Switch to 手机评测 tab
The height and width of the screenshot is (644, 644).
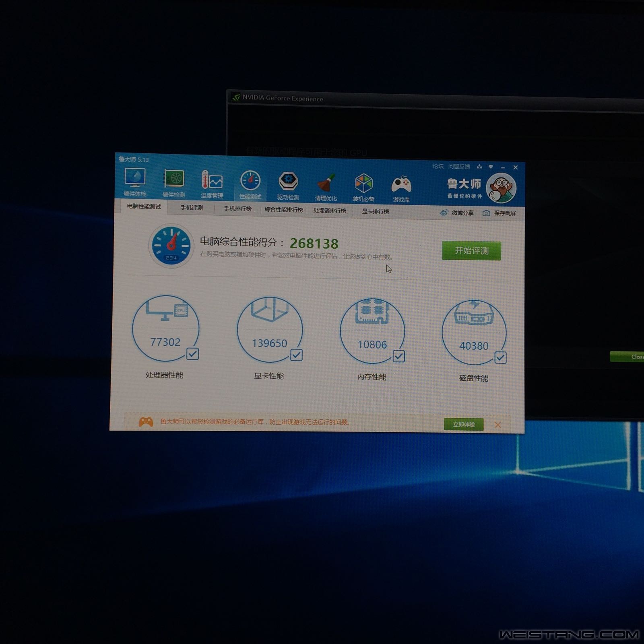point(192,207)
